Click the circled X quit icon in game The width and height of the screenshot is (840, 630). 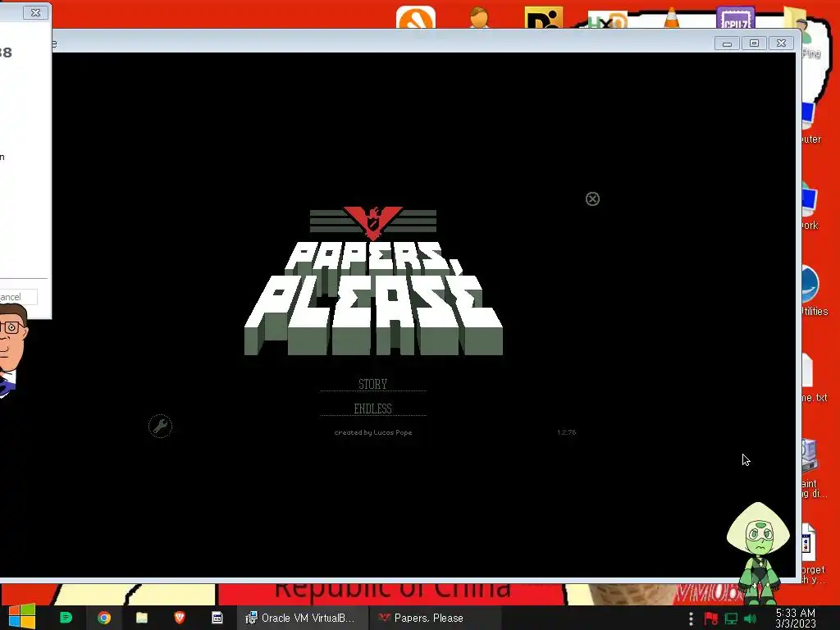pyautogui.click(x=592, y=199)
